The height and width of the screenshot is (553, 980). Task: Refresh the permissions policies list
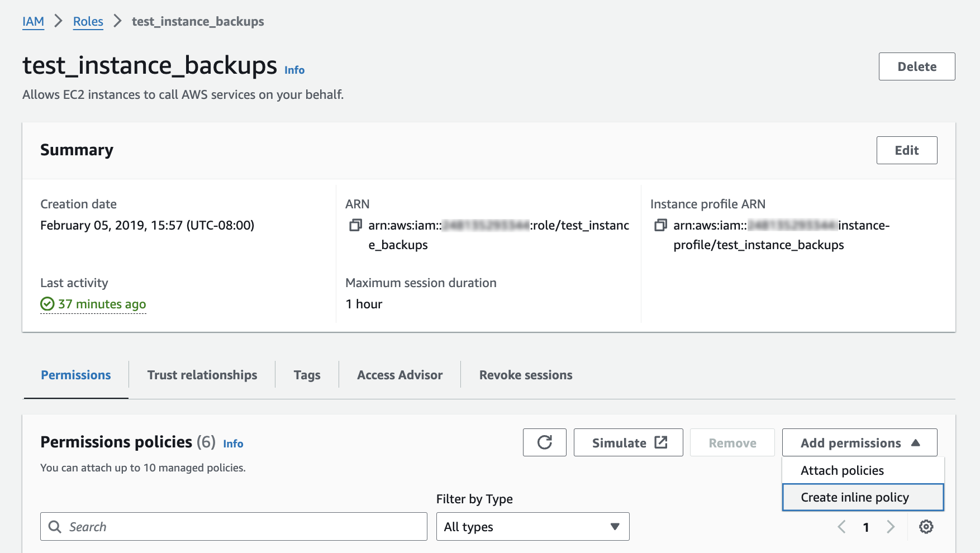(545, 442)
